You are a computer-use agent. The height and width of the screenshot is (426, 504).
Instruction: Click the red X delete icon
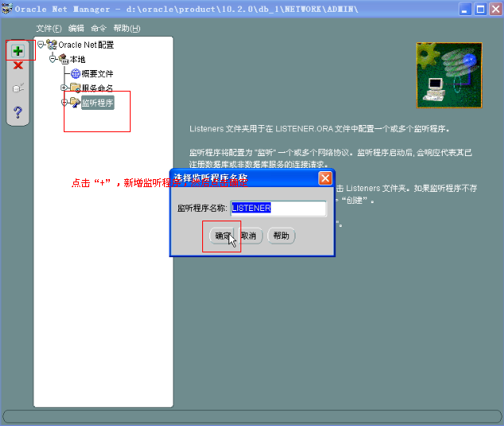click(x=18, y=65)
